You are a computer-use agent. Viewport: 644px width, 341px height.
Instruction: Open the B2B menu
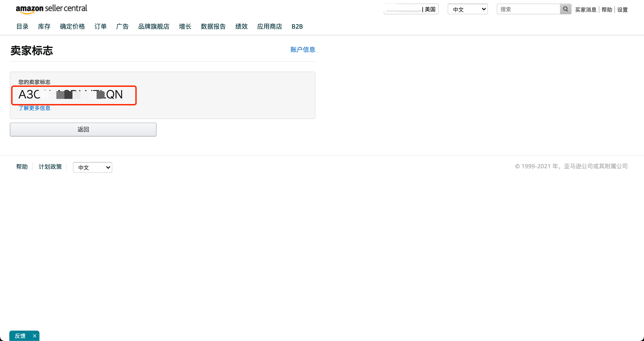click(297, 27)
